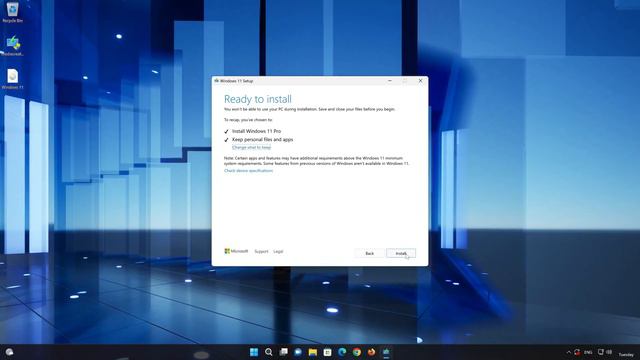Open the Legal link

coord(278,251)
